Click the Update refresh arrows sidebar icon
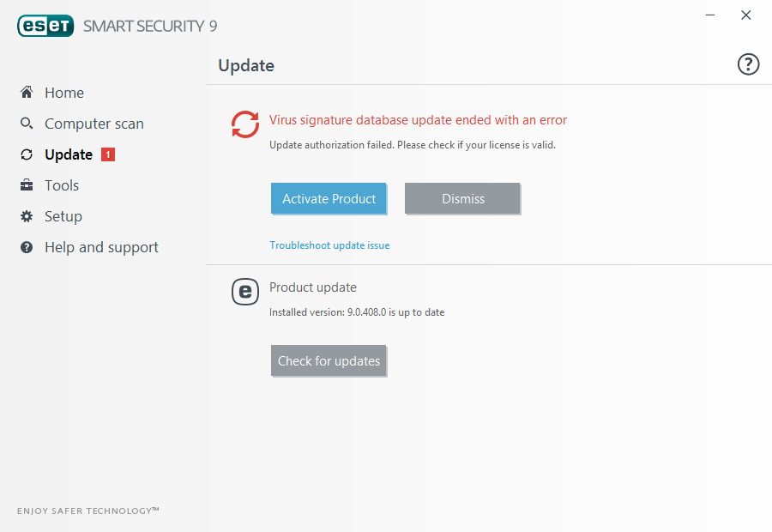The image size is (772, 532). 27,154
